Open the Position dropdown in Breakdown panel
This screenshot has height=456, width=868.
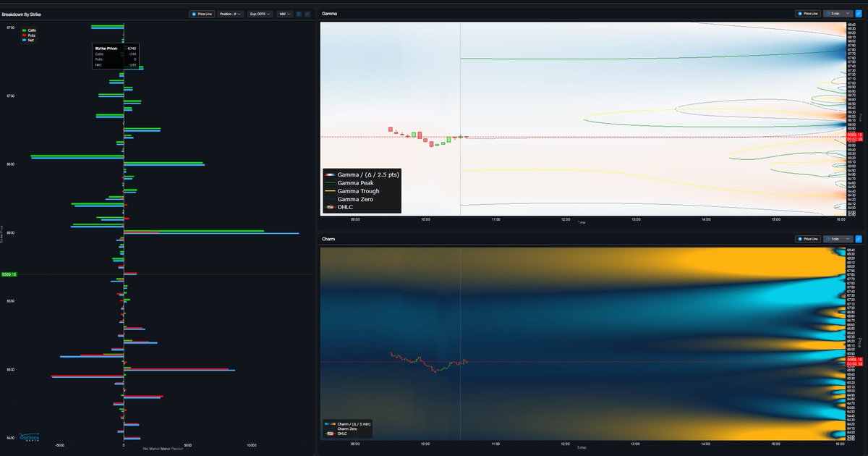coord(230,14)
